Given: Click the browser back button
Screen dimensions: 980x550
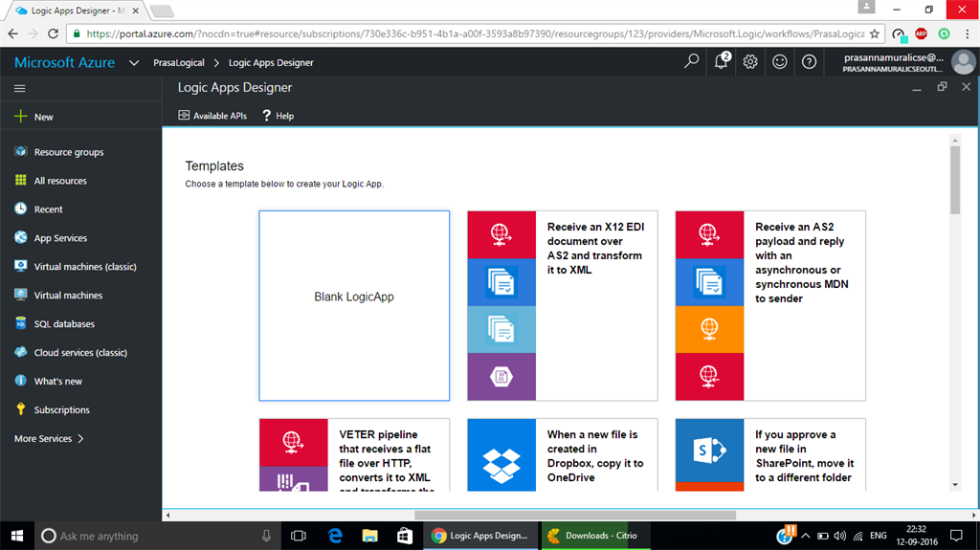Looking at the screenshot, I should (13, 33).
